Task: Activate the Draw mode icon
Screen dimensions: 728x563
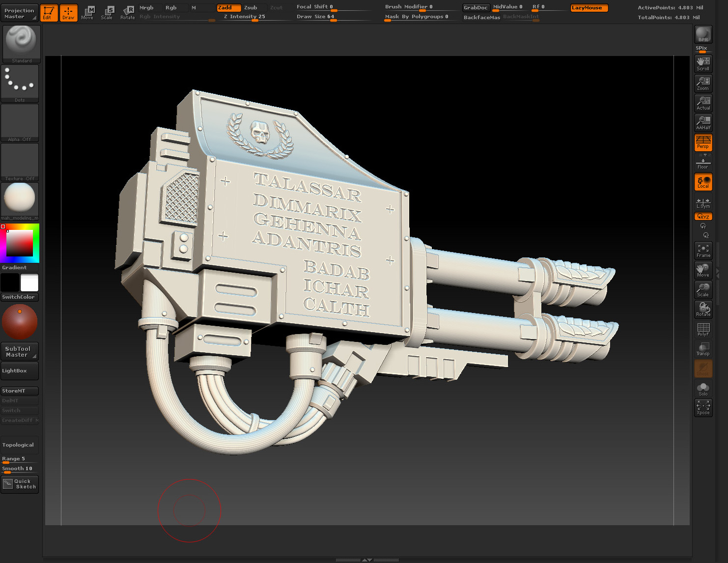Action: click(x=69, y=13)
